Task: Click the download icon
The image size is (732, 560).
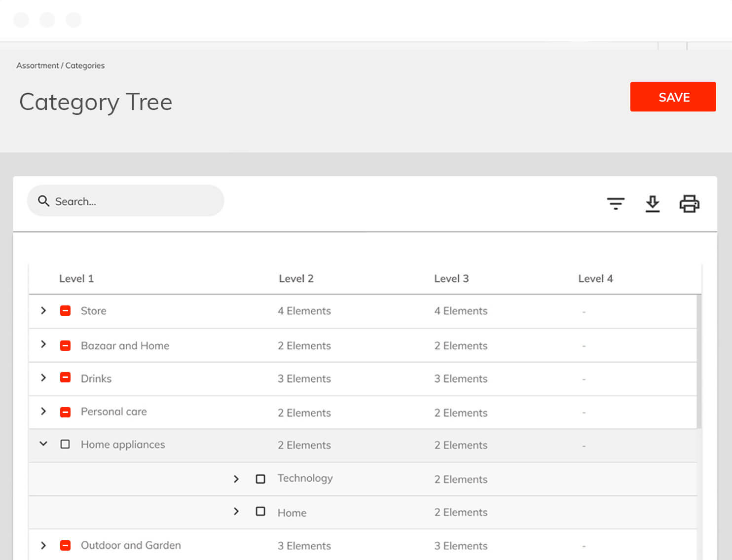Action: 653,204
